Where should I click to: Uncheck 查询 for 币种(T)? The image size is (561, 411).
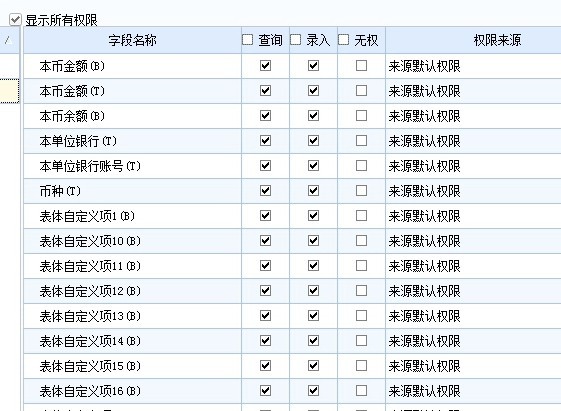point(265,191)
